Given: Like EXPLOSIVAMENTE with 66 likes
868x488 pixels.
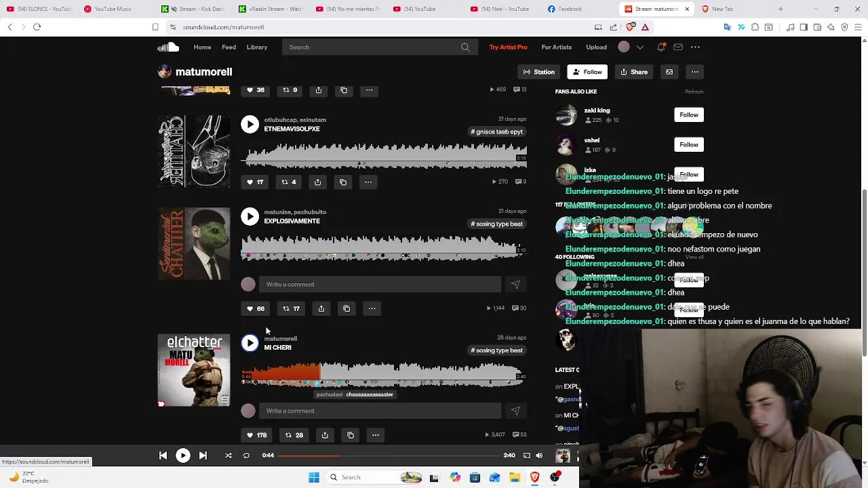Looking at the screenshot, I should [256, 308].
